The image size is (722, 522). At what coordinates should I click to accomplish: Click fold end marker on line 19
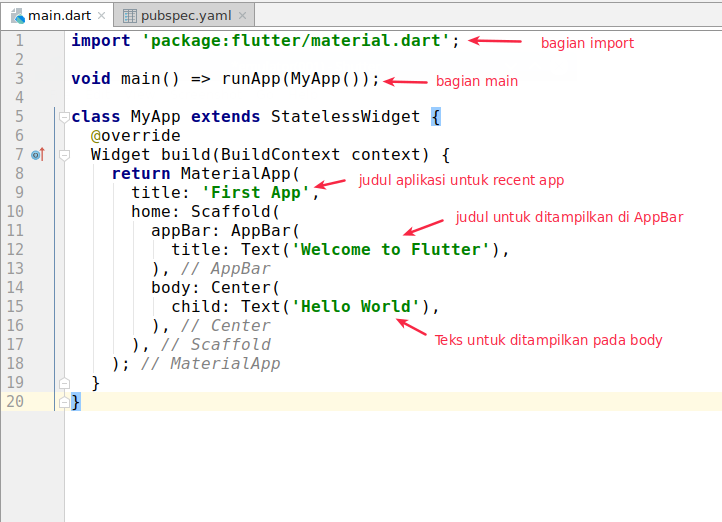[x=64, y=383]
